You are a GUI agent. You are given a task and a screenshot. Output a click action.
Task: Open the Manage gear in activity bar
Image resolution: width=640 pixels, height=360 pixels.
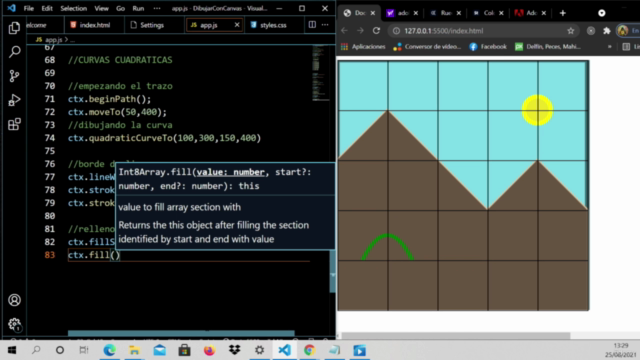pos(14,324)
